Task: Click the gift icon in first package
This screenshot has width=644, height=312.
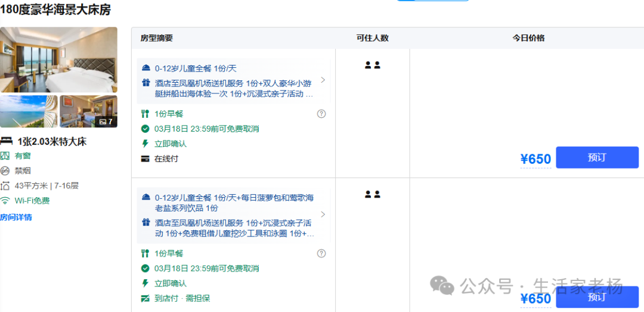Action: click(x=146, y=83)
